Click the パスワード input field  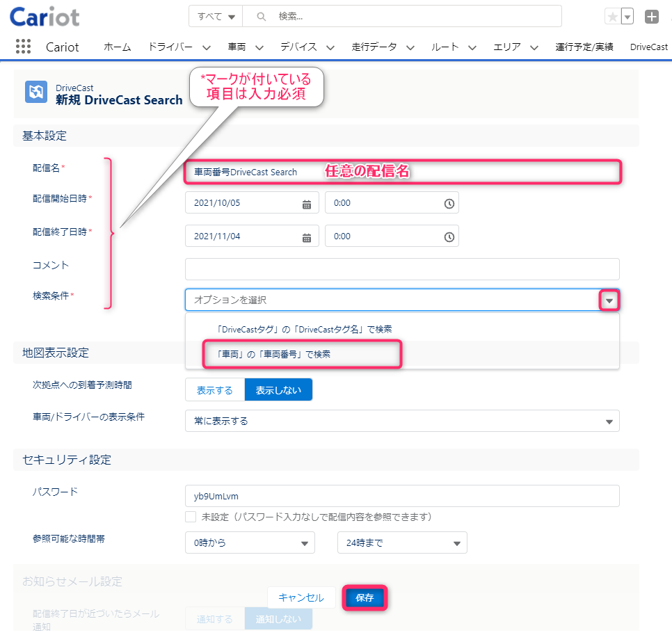402,496
